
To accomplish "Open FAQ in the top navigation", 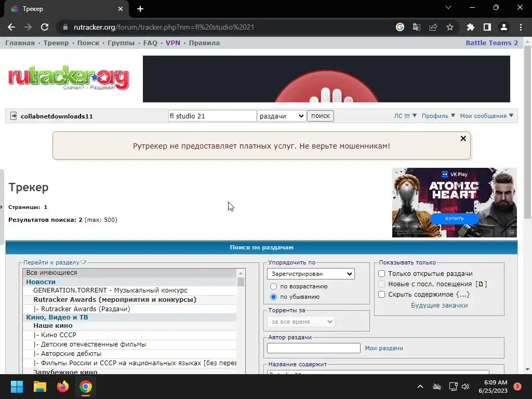I will [x=150, y=43].
